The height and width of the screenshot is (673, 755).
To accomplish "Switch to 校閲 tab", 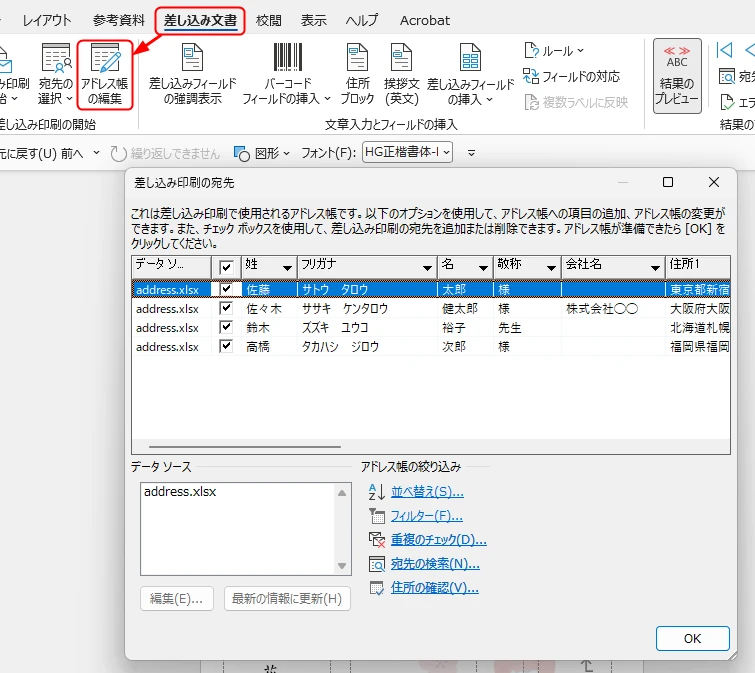I will 269,20.
